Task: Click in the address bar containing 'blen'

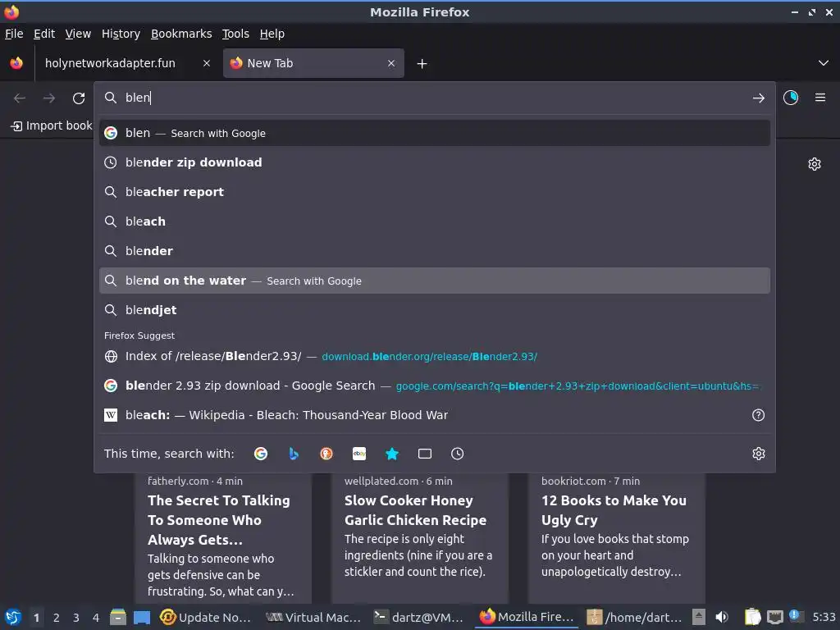Action: [x=435, y=98]
